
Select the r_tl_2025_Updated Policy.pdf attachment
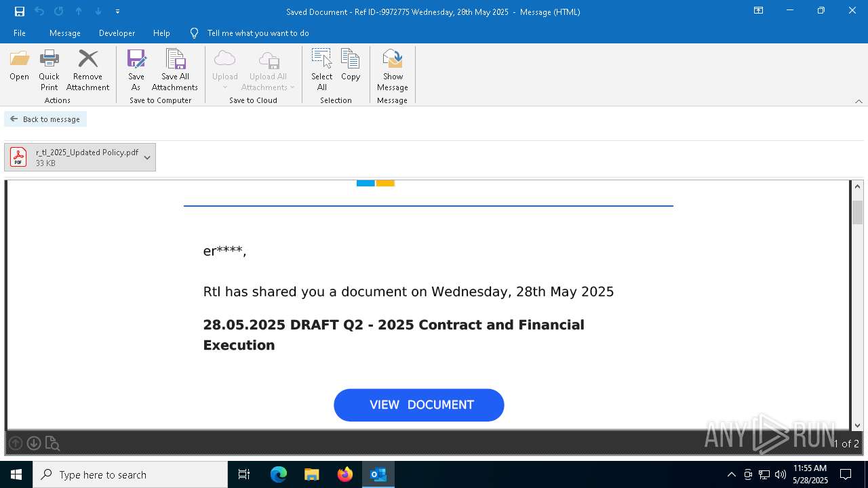[x=73, y=157]
